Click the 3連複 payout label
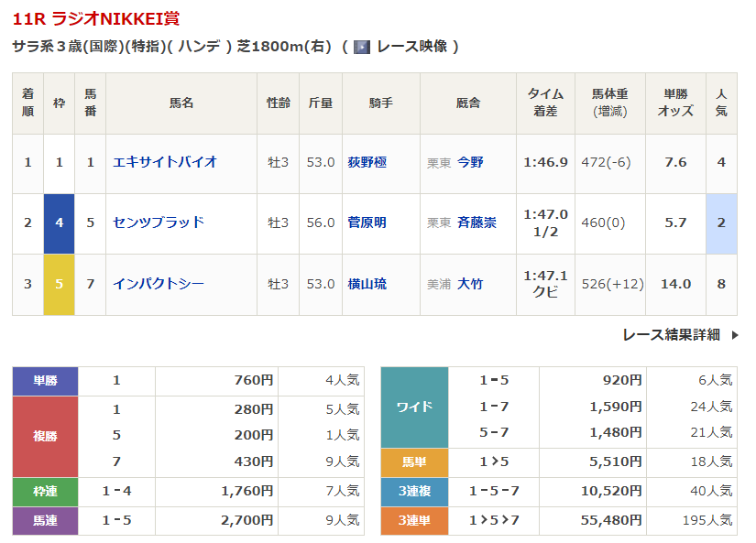 pyautogui.click(x=414, y=492)
